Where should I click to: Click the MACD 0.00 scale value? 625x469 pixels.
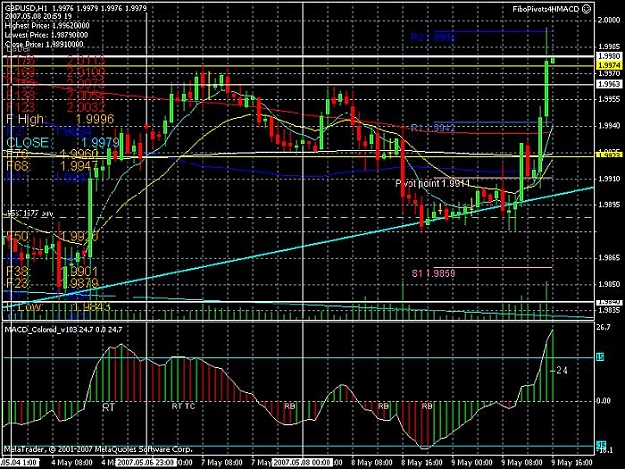pyautogui.click(x=604, y=400)
